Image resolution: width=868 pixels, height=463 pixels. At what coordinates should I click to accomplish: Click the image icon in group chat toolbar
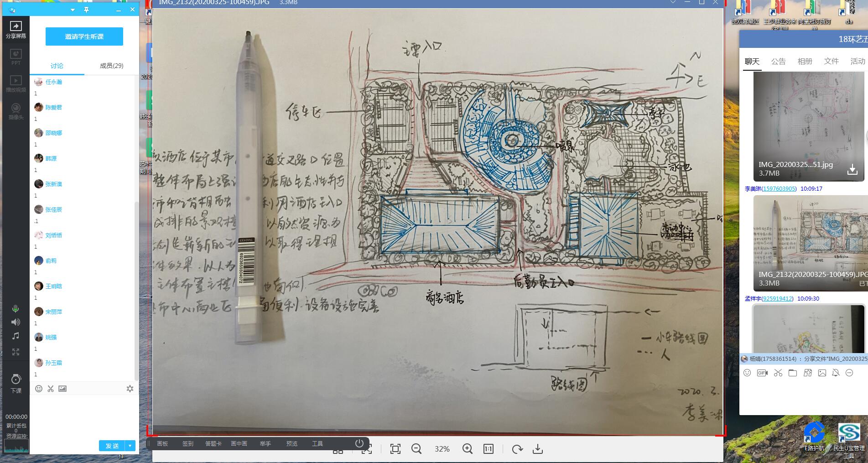pyautogui.click(x=822, y=373)
